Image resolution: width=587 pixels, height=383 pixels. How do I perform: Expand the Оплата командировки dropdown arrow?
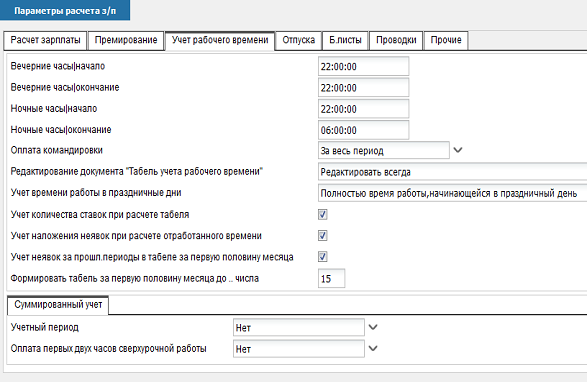458,150
